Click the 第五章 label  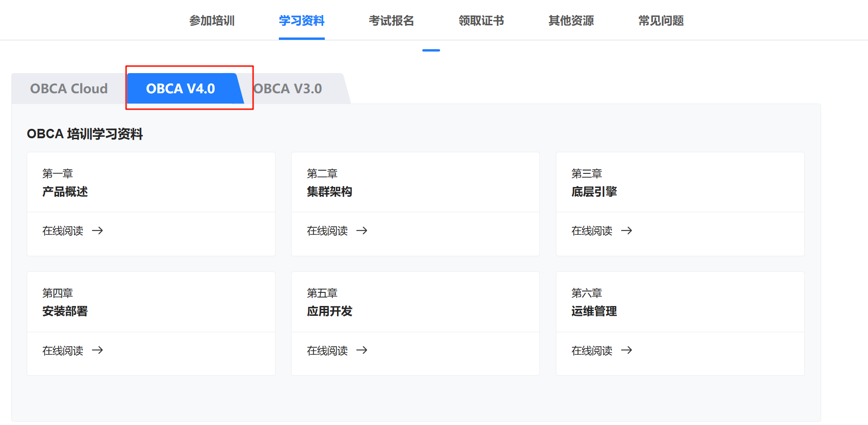(x=322, y=293)
